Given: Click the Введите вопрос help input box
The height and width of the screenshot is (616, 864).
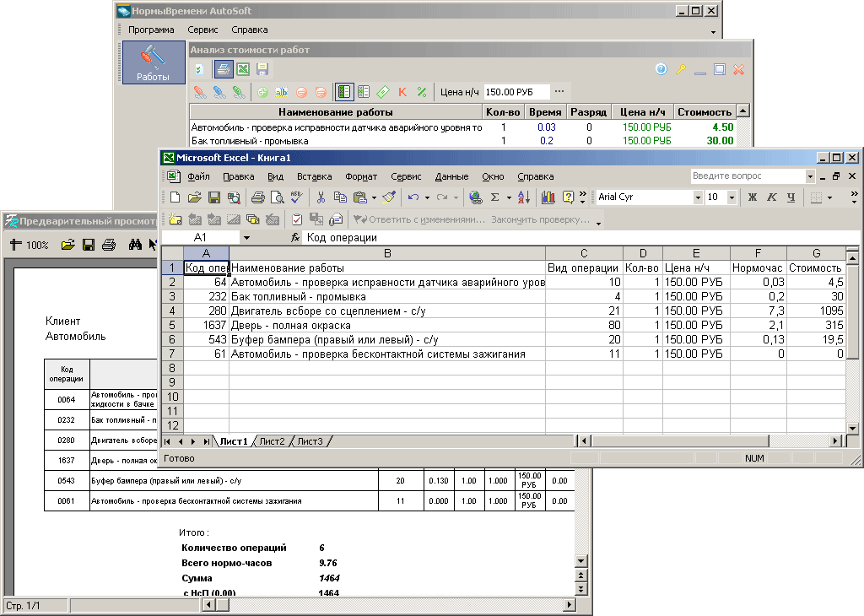Looking at the screenshot, I should point(746,176).
